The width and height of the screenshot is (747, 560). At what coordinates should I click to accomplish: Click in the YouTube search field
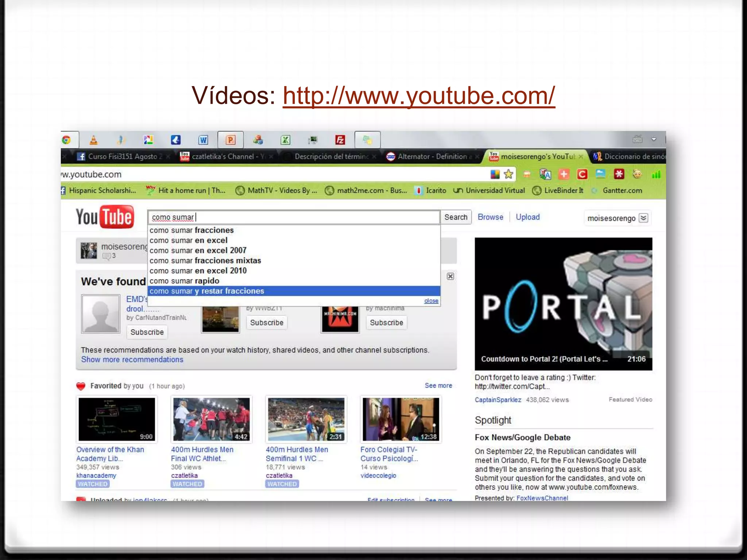click(294, 217)
